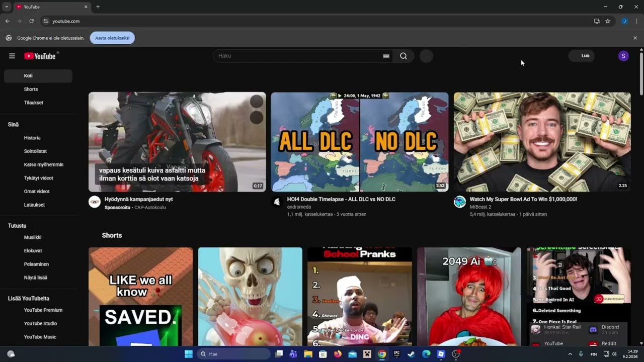Click the 'Hyödynnä kampanjaedut nyt' ad title
The width and height of the screenshot is (644, 362).
[139, 199]
